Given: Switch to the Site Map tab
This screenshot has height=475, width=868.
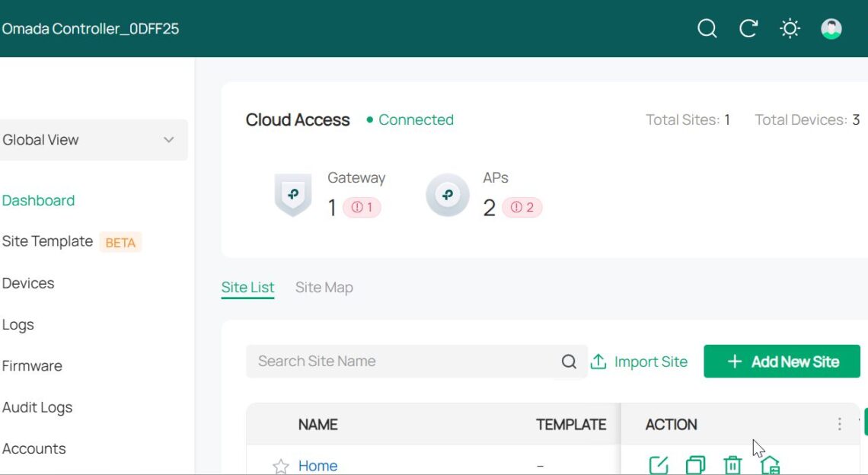Looking at the screenshot, I should pyautogui.click(x=324, y=287).
